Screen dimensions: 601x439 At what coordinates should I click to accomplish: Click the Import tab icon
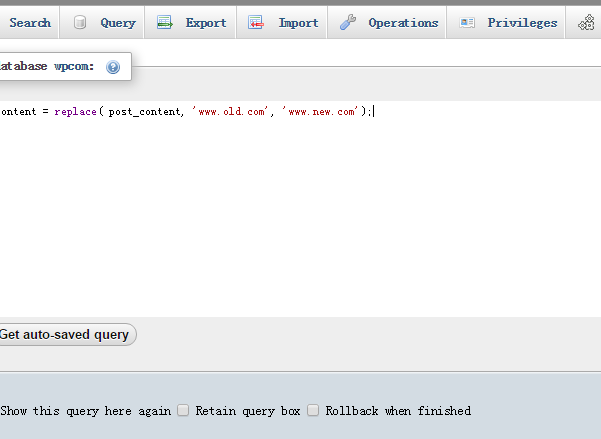coord(256,23)
